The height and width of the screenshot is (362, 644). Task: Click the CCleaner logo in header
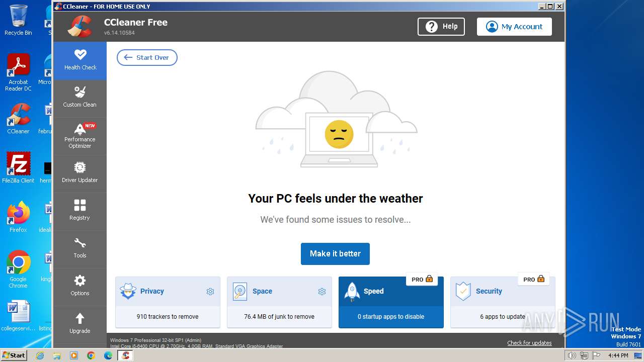[x=80, y=26]
